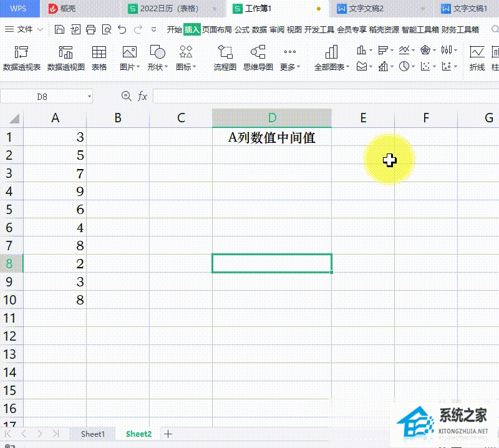Click the save icon in quick toolbar

coord(59,29)
